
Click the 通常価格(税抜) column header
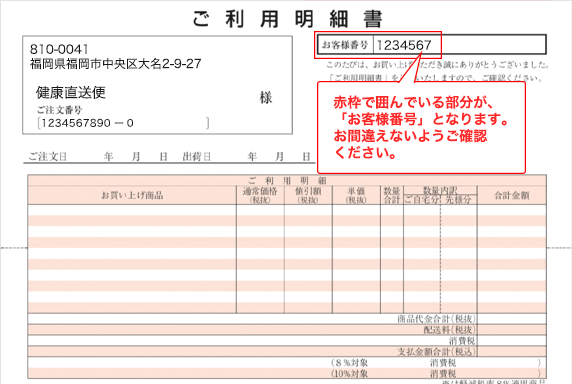(x=260, y=195)
